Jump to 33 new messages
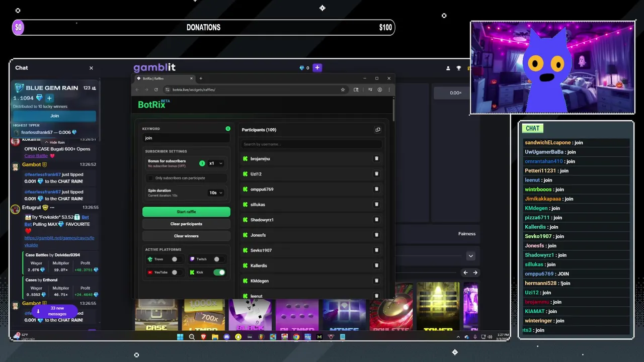Viewport: 644px width, 362px height. [x=53, y=311]
